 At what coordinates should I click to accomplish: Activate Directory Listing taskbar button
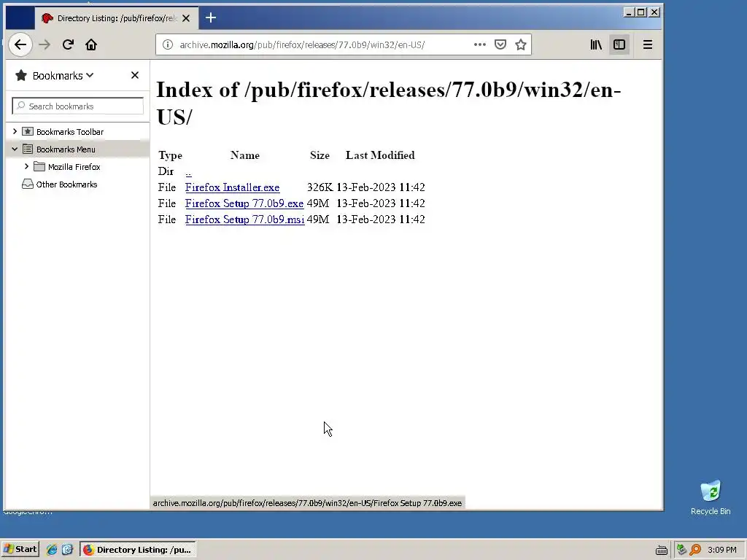[x=138, y=550]
